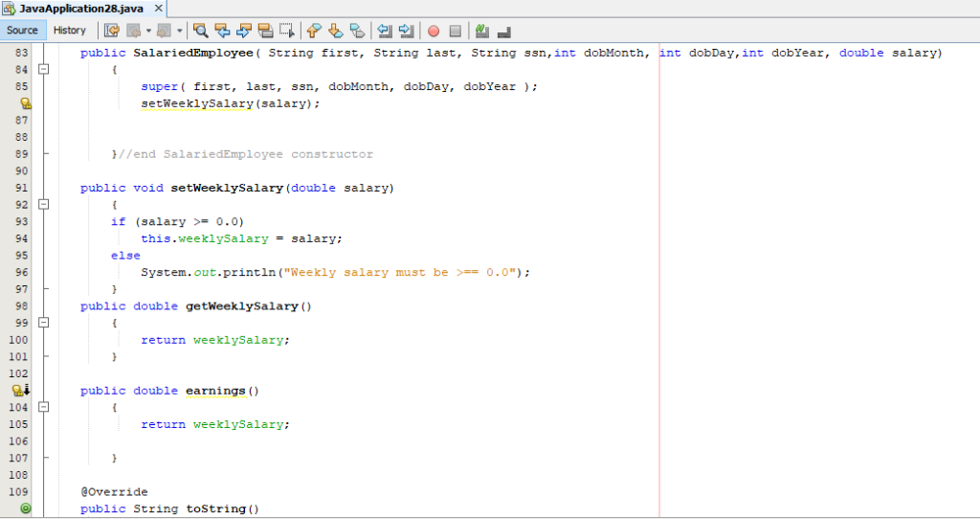
Task: Click the underlined earnings method name
Action: (215, 391)
